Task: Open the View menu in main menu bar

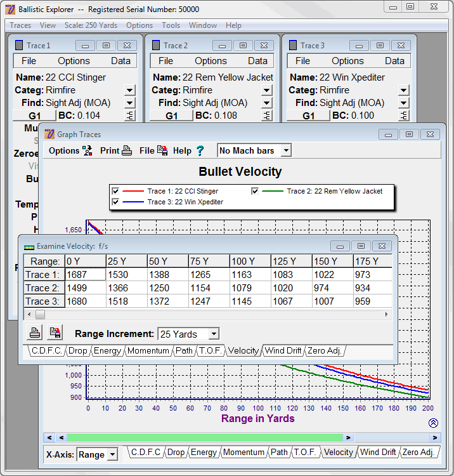Action: click(x=48, y=25)
